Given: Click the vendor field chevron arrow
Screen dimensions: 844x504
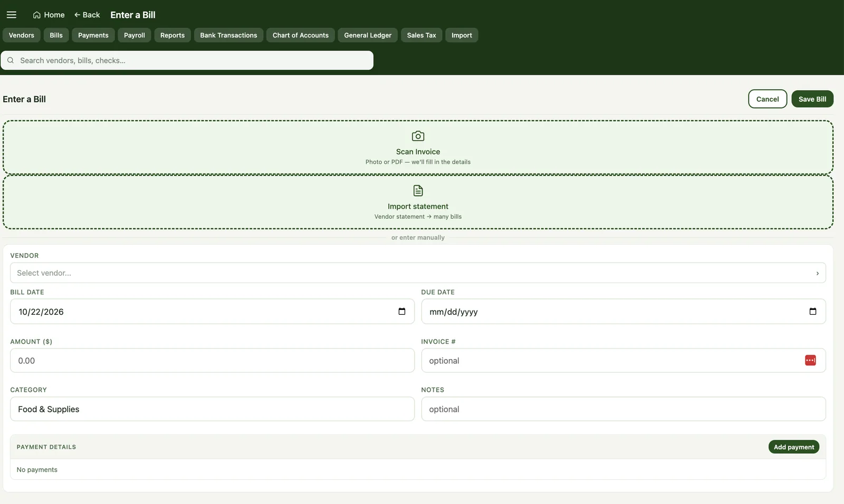Looking at the screenshot, I should 818,273.
